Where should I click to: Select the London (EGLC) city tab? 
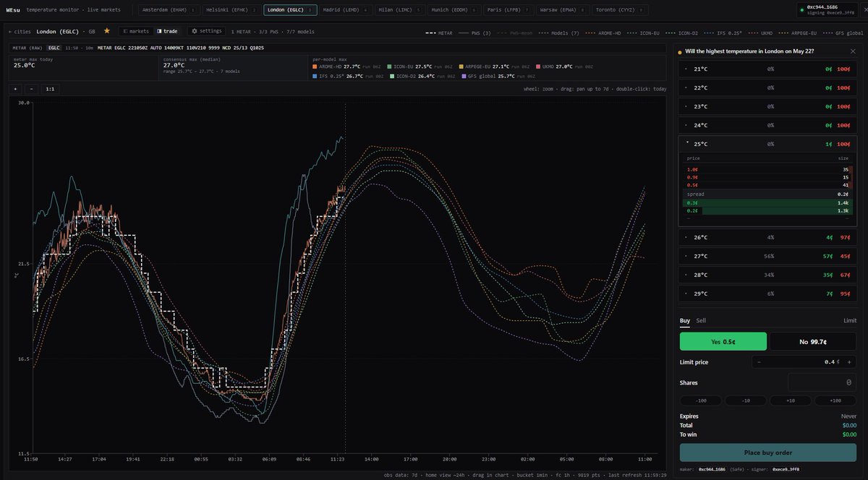290,10
